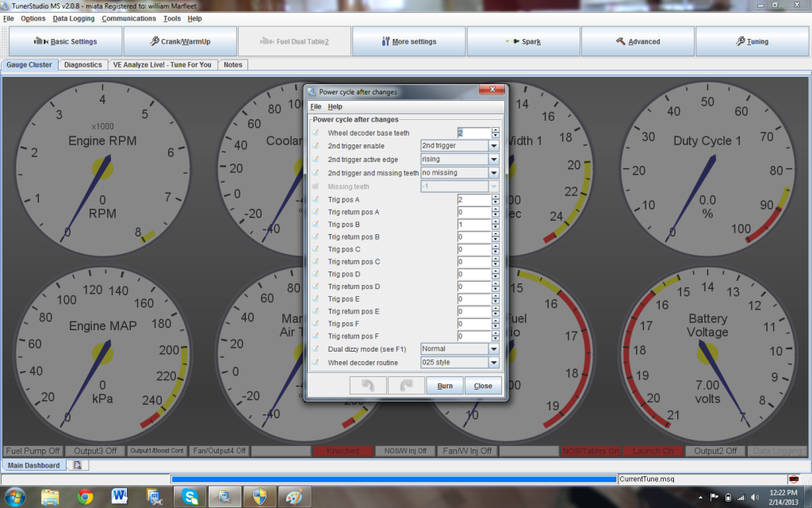Click the dialog Close button
Viewport: 812px width, 508px height.
[x=483, y=386]
